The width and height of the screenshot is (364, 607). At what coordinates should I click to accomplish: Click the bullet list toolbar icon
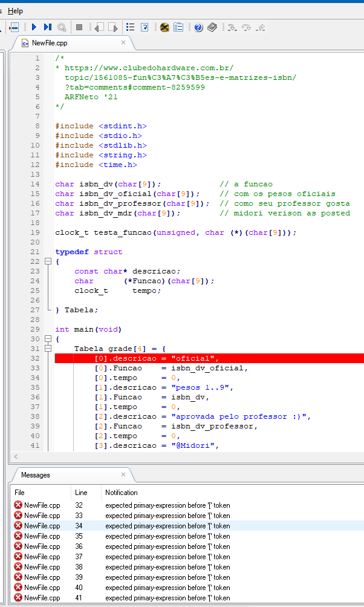(x=131, y=27)
